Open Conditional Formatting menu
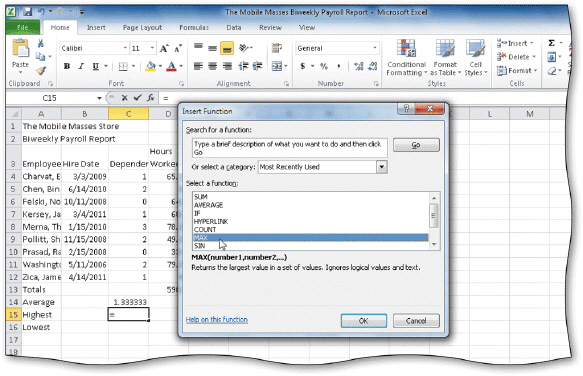Image resolution: width=583 pixels, height=376 pixels. pos(406,58)
